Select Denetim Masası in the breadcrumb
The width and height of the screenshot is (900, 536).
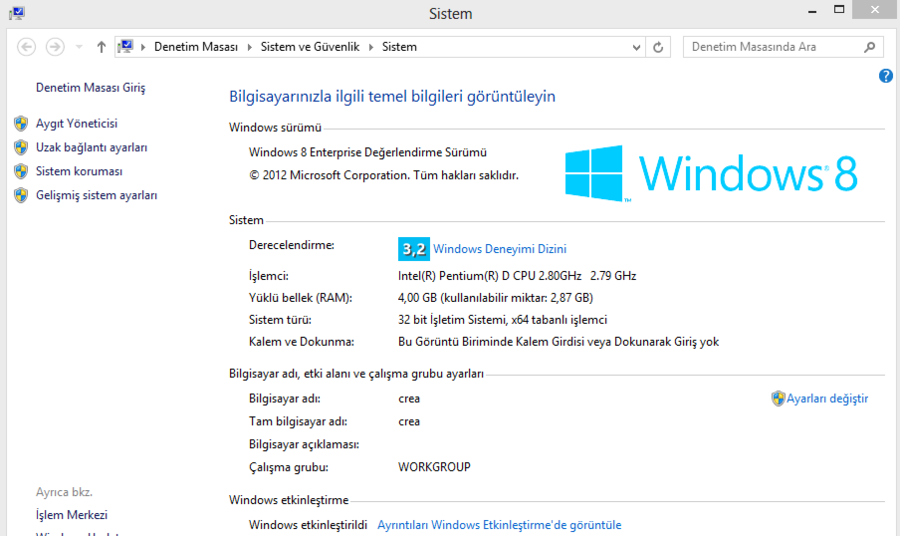[196, 47]
